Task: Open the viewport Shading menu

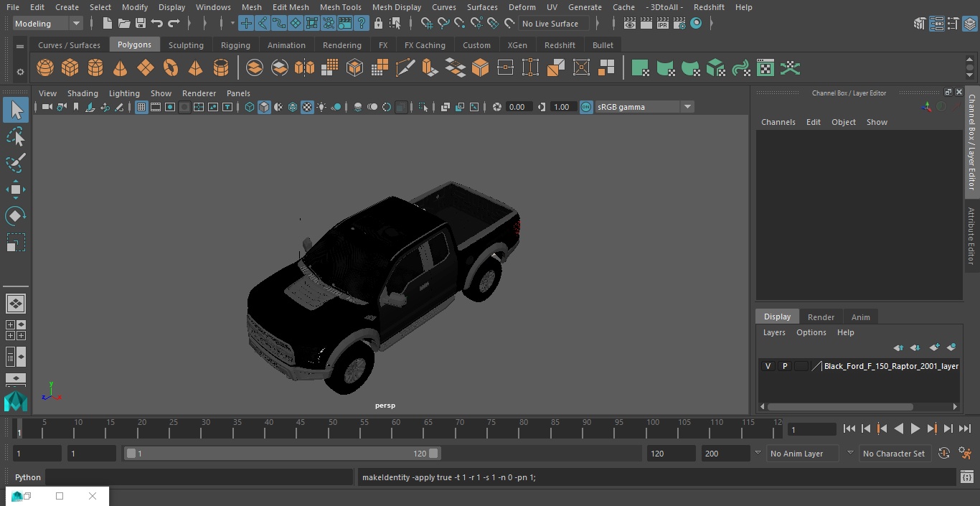Action: (83, 93)
